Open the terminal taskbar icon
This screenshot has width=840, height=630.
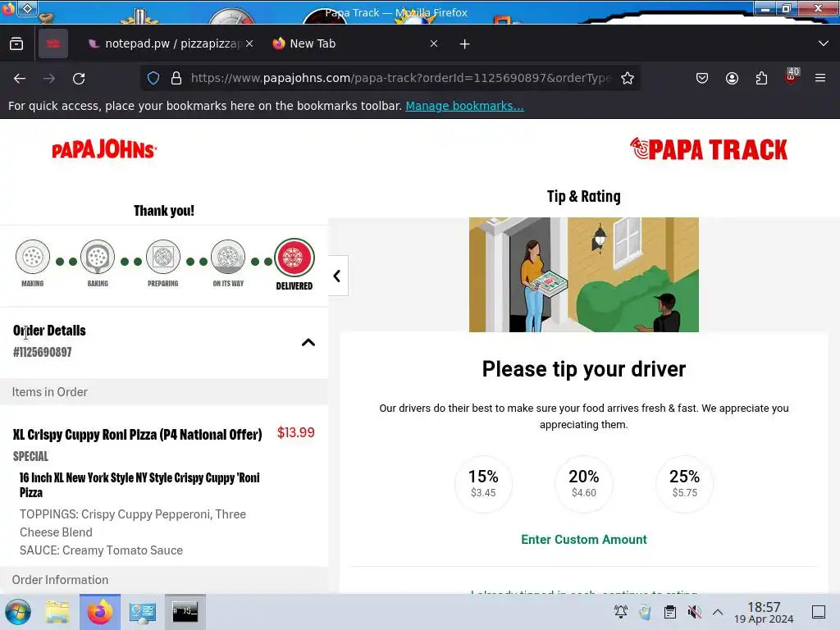[185, 611]
